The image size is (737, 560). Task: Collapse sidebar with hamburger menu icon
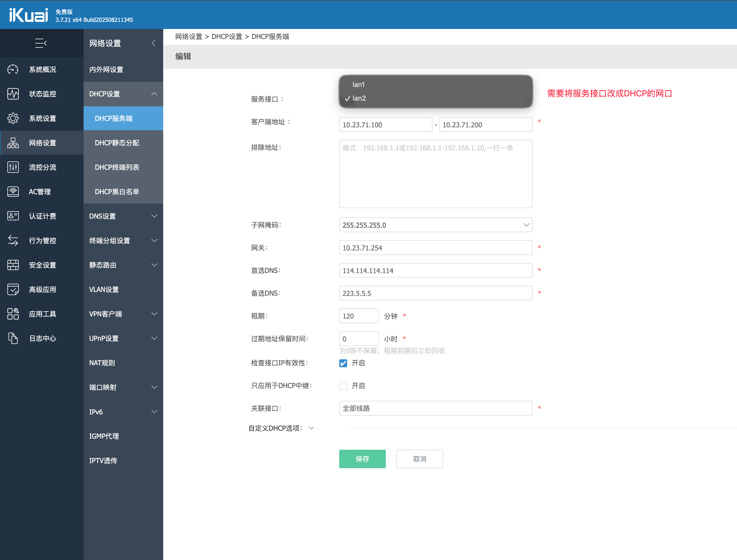click(41, 43)
